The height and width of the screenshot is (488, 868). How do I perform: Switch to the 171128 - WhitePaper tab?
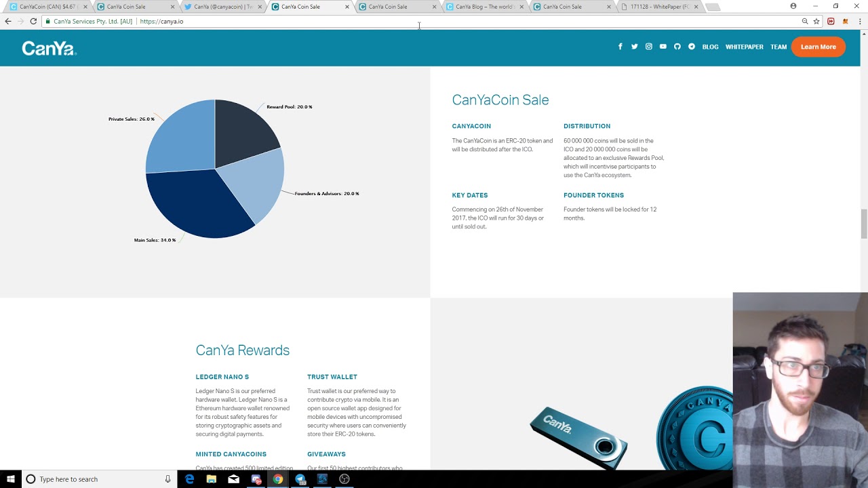coord(659,7)
